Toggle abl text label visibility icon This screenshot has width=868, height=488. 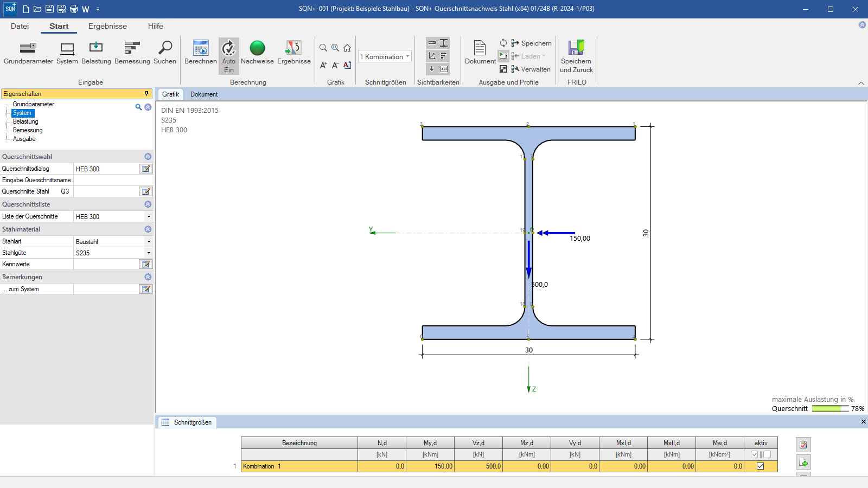pyautogui.click(x=444, y=69)
